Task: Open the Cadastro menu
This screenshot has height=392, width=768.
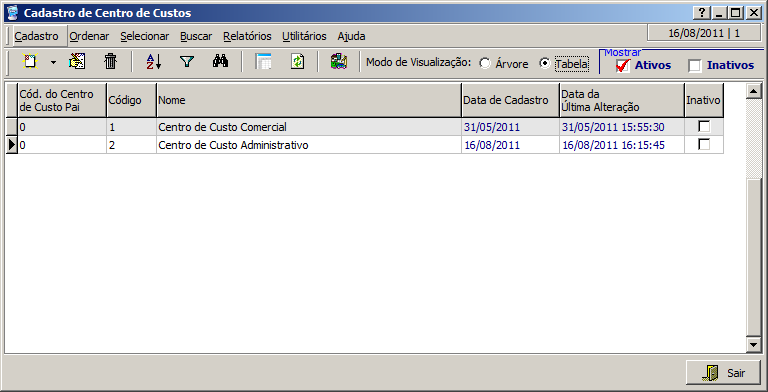Action: [x=37, y=36]
